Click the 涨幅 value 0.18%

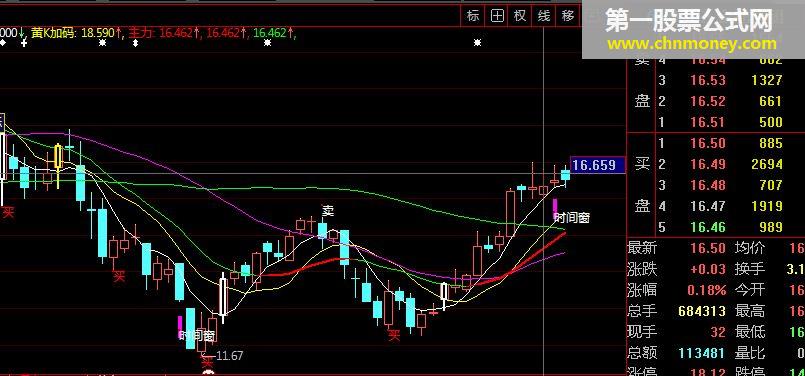(x=706, y=290)
